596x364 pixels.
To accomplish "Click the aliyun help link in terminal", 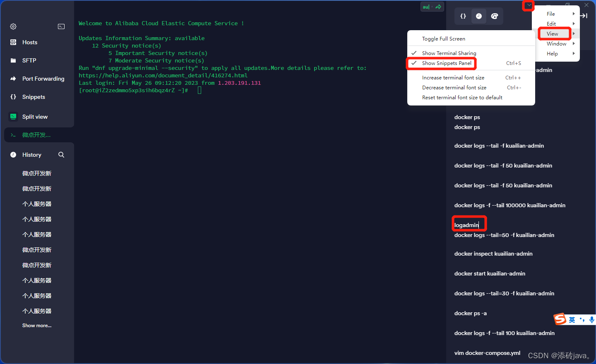I will click(x=163, y=75).
